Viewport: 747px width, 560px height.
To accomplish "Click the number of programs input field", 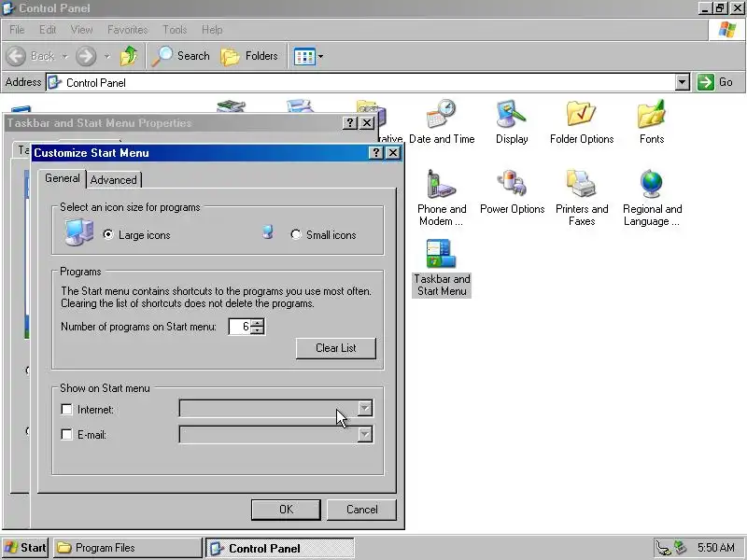I will [x=240, y=326].
